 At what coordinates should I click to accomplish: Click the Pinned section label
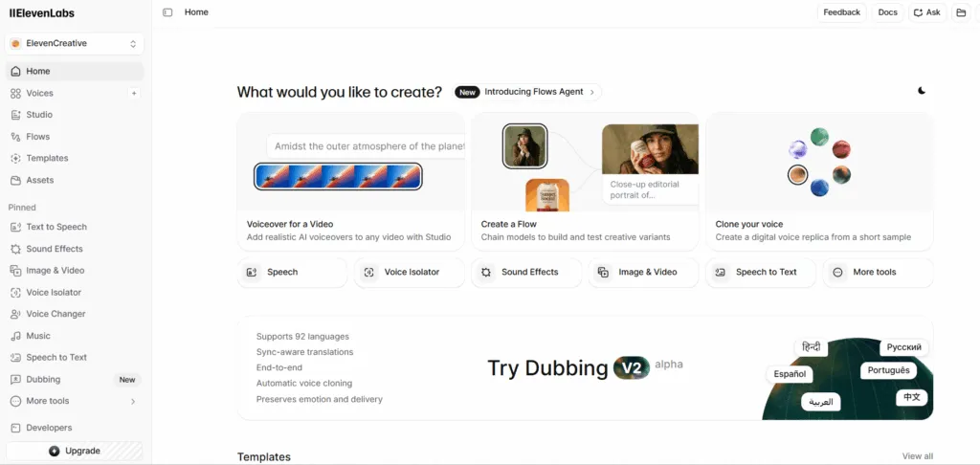point(22,208)
